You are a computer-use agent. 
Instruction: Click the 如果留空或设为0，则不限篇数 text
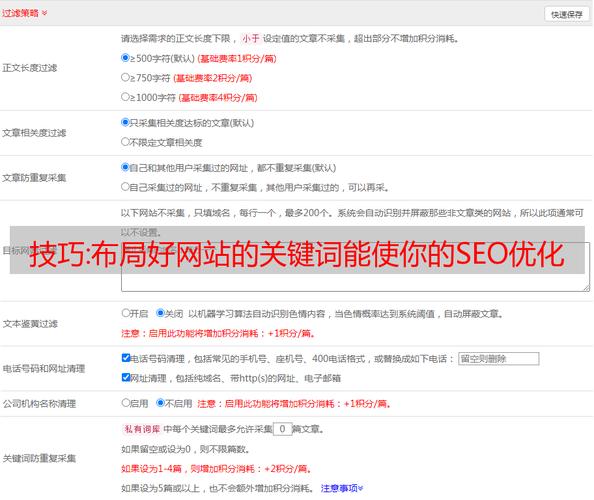coord(185,449)
